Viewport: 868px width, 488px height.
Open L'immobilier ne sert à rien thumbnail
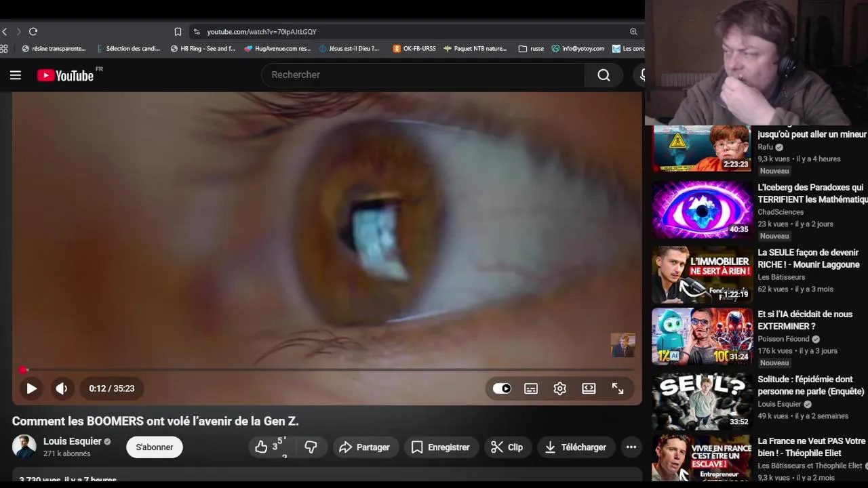tap(702, 274)
